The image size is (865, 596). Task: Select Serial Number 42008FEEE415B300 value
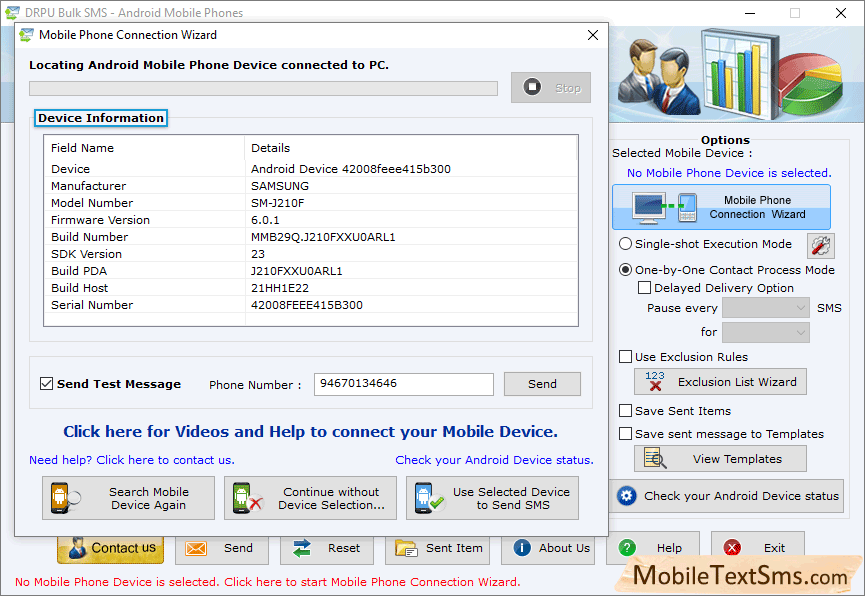tap(307, 305)
